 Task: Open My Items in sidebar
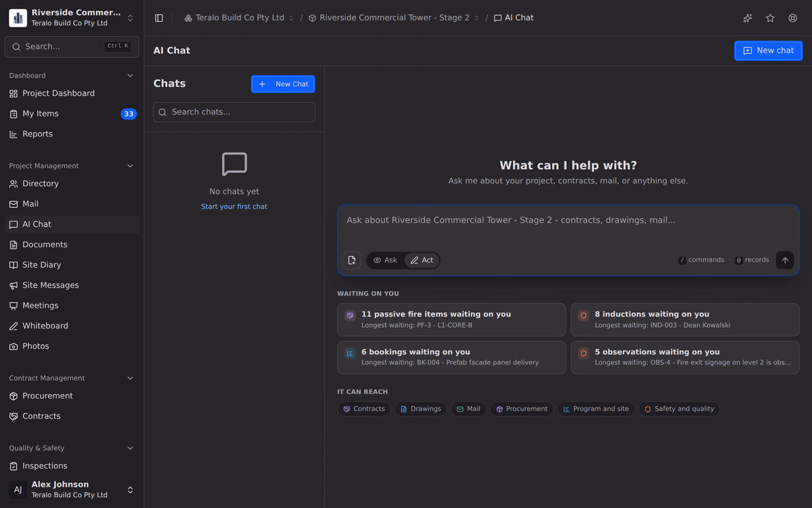72,114
